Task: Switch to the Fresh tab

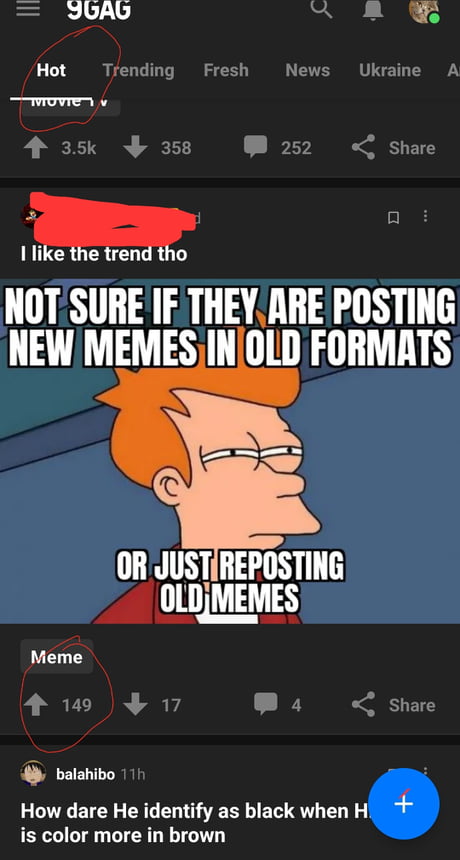Action: coord(226,70)
